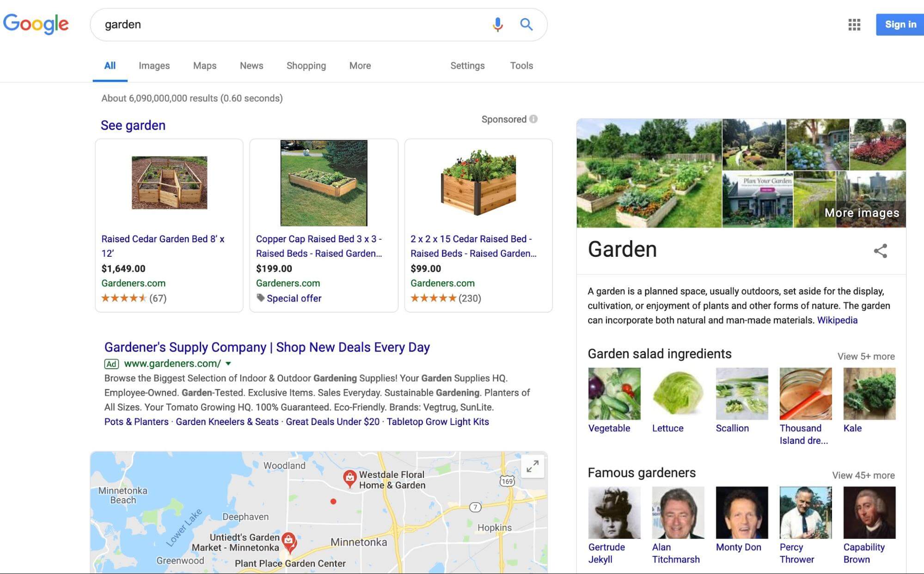924x574 pixels.
Task: Open search Tools
Action: [x=521, y=66]
